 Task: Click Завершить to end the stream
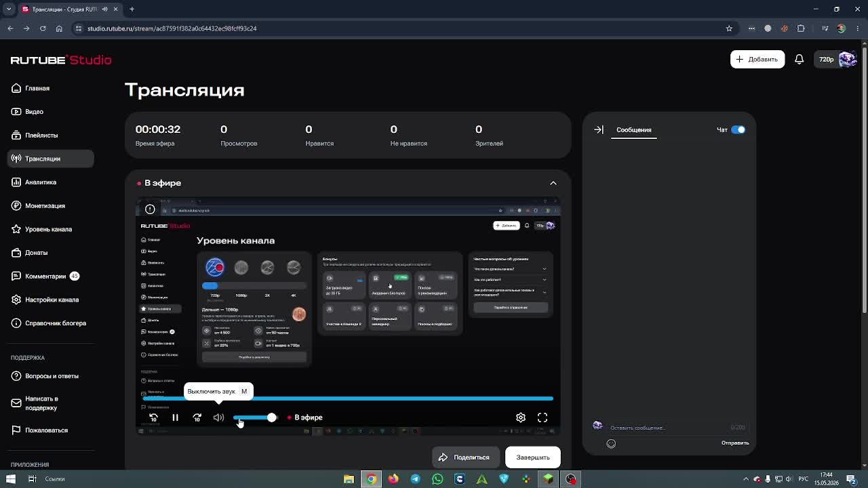533,457
